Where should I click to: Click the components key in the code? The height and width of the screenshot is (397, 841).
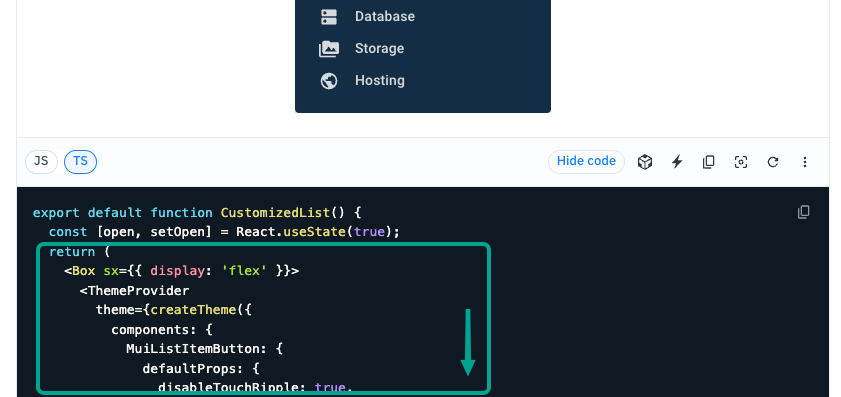(150, 330)
